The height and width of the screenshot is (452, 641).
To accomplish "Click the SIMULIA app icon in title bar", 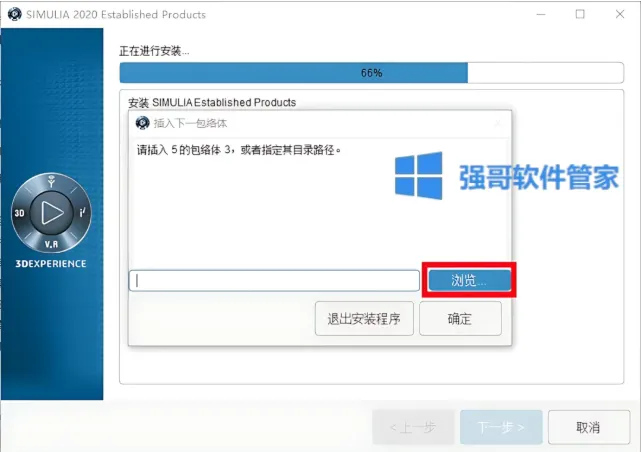I will pos(15,14).
